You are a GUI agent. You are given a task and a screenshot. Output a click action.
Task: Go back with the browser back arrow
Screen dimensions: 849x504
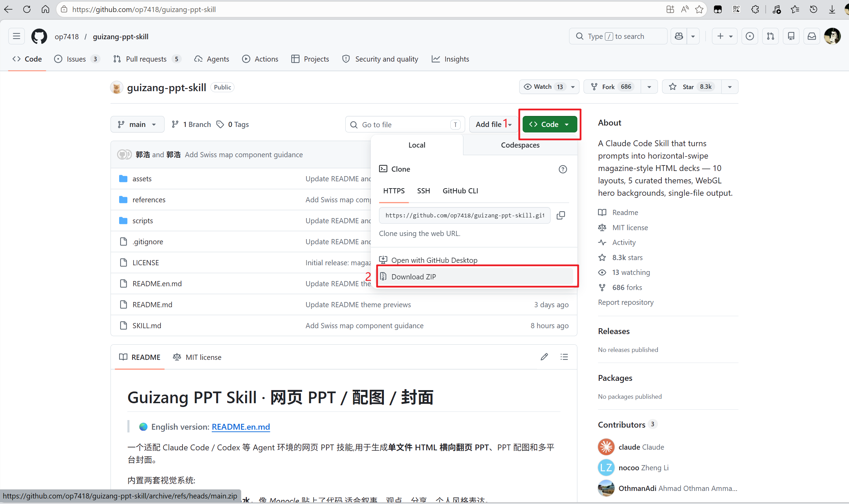pos(8,9)
